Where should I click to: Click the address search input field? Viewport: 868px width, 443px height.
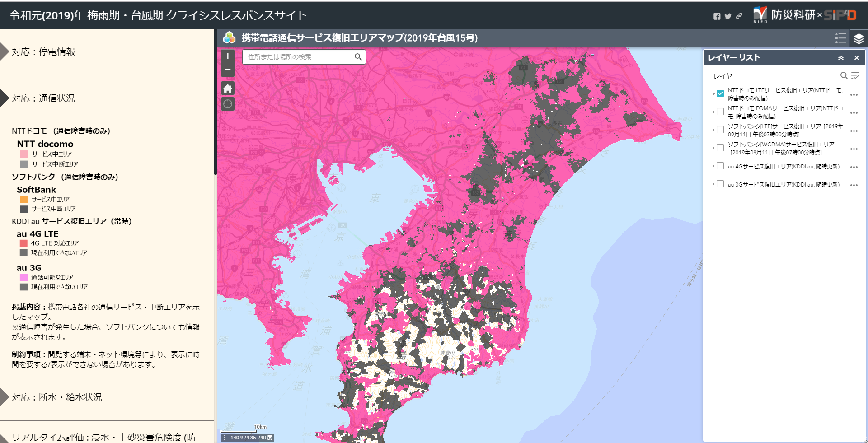pos(296,57)
